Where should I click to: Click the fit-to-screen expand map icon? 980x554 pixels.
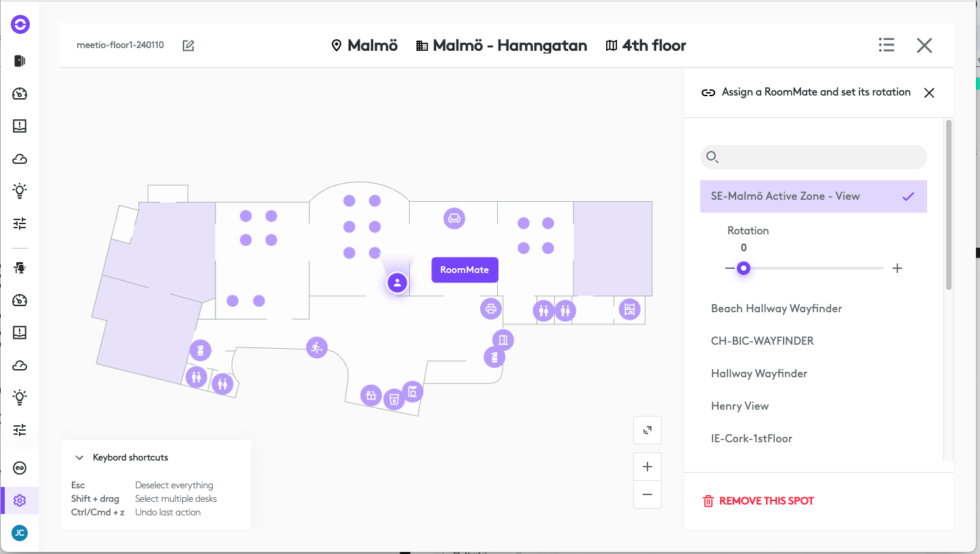[647, 430]
